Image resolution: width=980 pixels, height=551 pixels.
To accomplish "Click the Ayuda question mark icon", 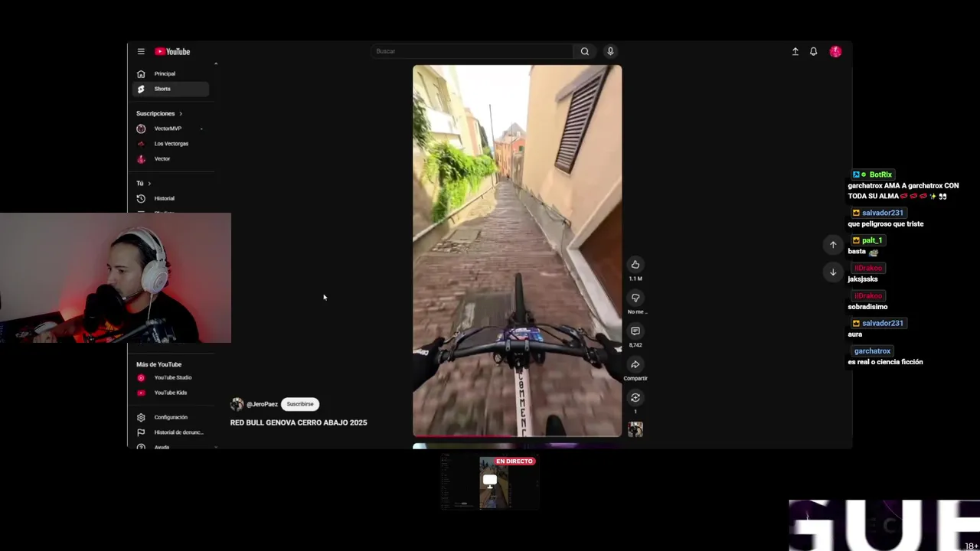I will [141, 447].
